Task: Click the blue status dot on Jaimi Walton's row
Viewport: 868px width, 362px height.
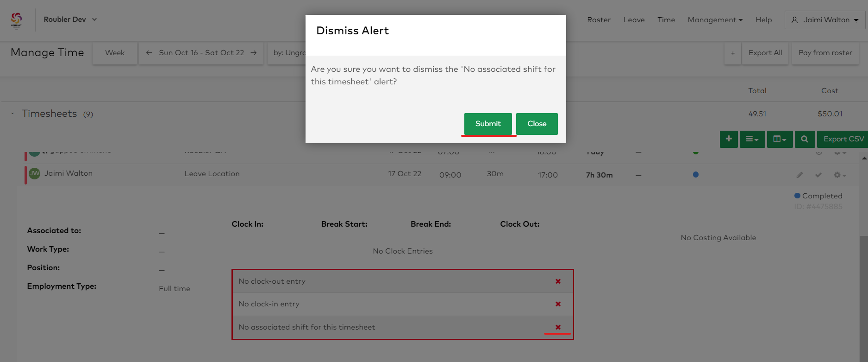Action: pos(696,175)
